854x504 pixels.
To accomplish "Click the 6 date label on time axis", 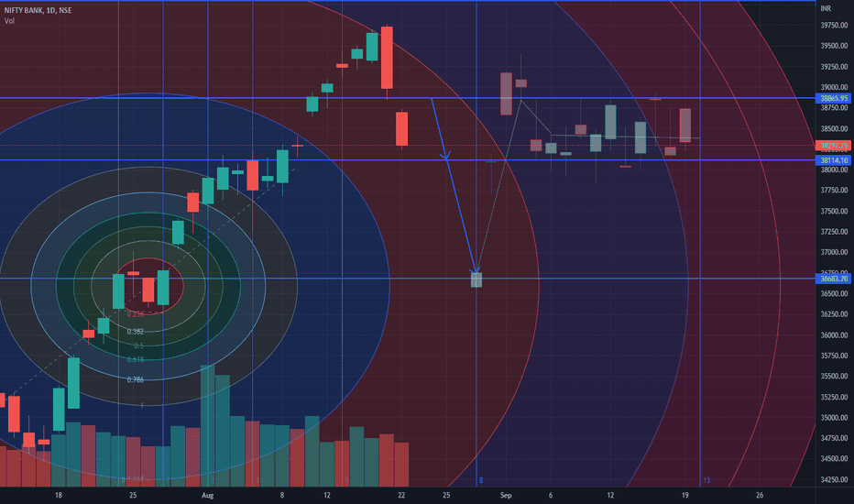I will tap(551, 495).
